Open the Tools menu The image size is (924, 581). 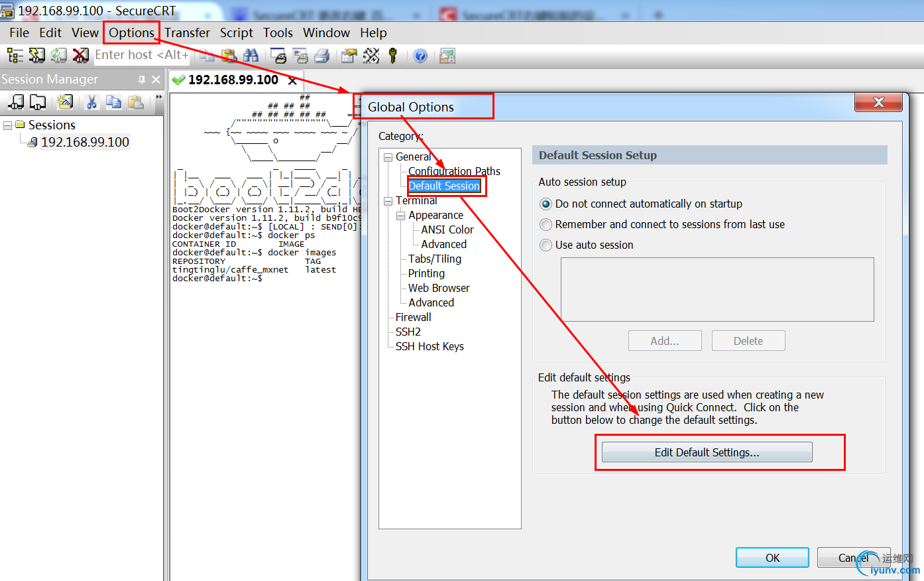pos(278,32)
